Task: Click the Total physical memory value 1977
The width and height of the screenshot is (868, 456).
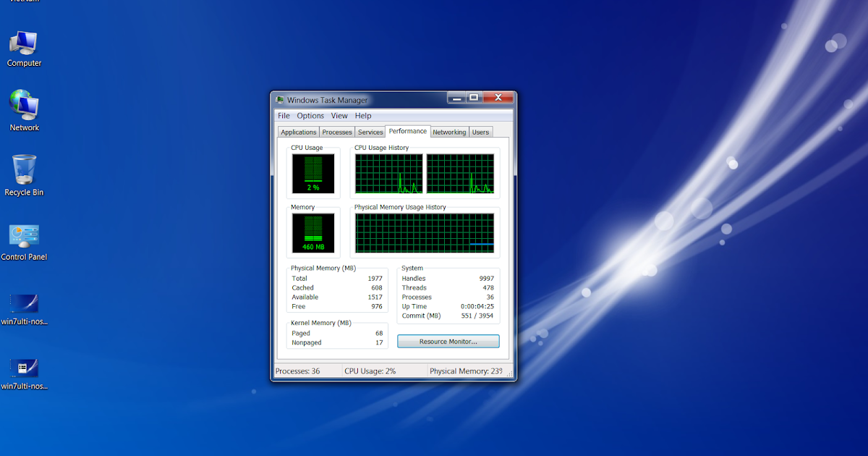Action: (x=375, y=279)
